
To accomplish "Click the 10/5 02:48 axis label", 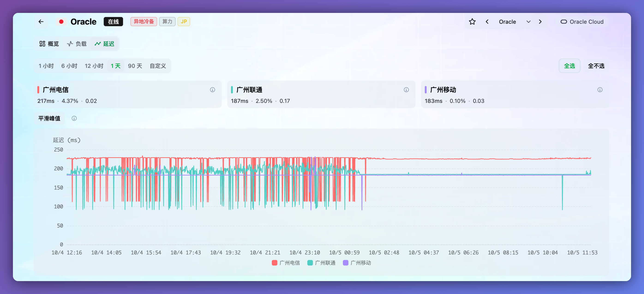I will tap(384, 253).
